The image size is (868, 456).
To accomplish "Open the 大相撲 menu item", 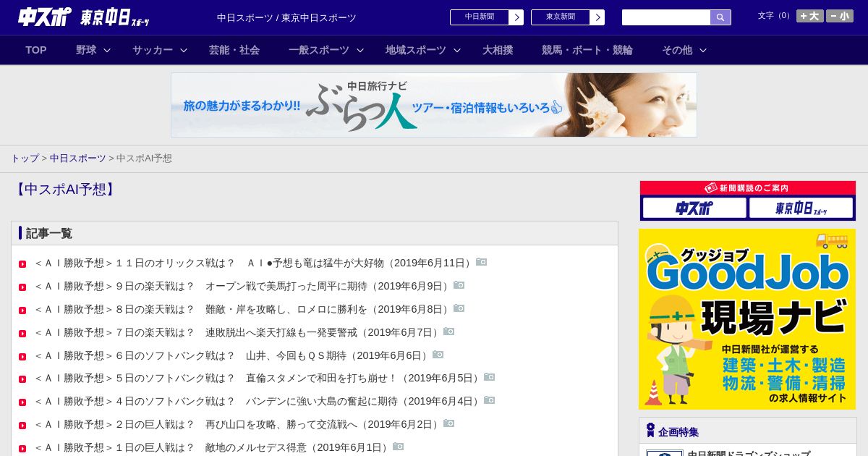I will pyautogui.click(x=498, y=50).
